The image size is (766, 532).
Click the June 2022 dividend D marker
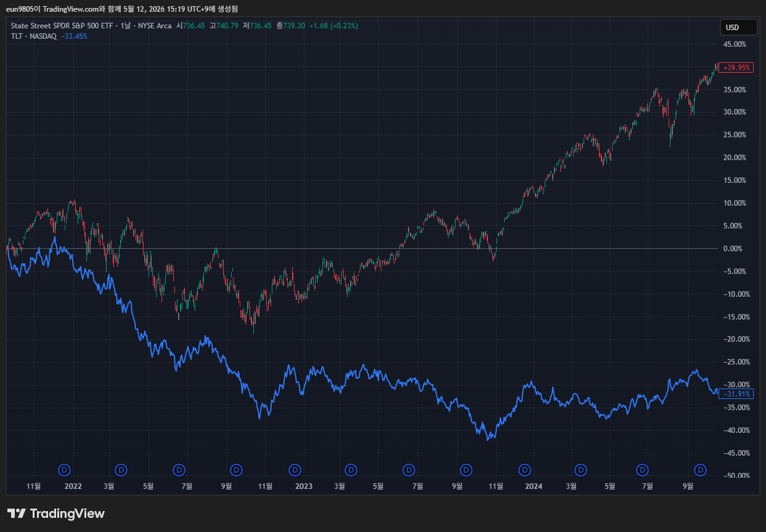point(179,470)
